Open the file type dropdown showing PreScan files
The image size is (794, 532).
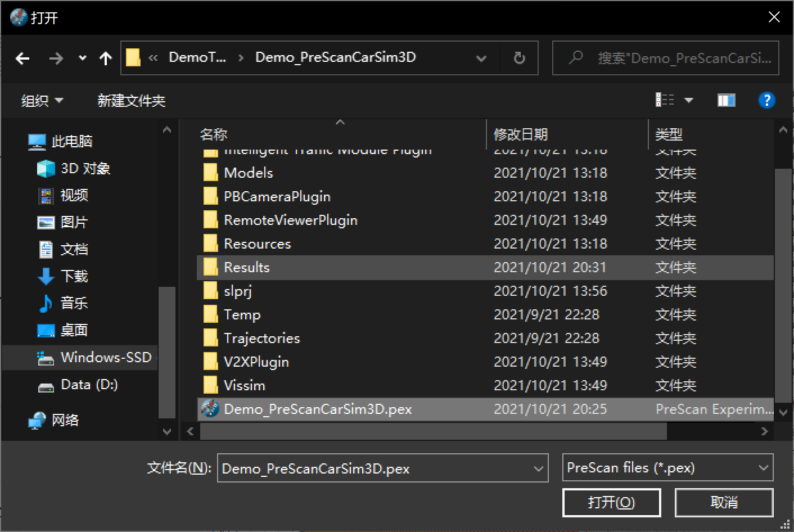click(x=667, y=467)
